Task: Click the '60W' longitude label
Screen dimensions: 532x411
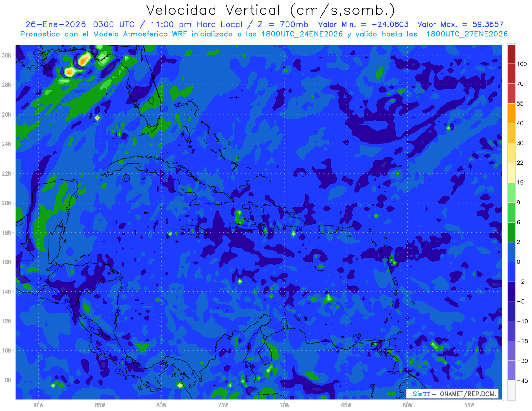Action: [408, 405]
